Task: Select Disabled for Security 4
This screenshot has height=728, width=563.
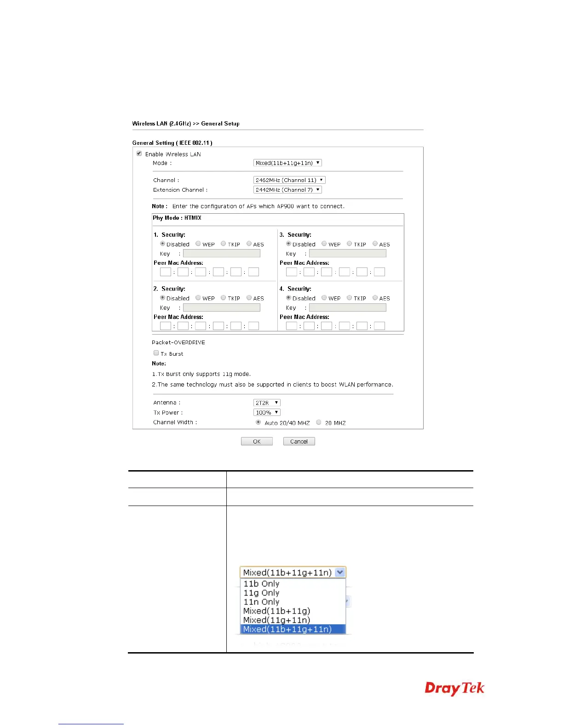Action: click(288, 298)
